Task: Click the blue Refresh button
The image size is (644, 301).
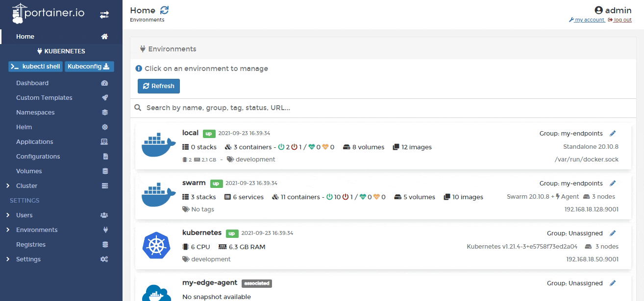Action: [x=159, y=86]
